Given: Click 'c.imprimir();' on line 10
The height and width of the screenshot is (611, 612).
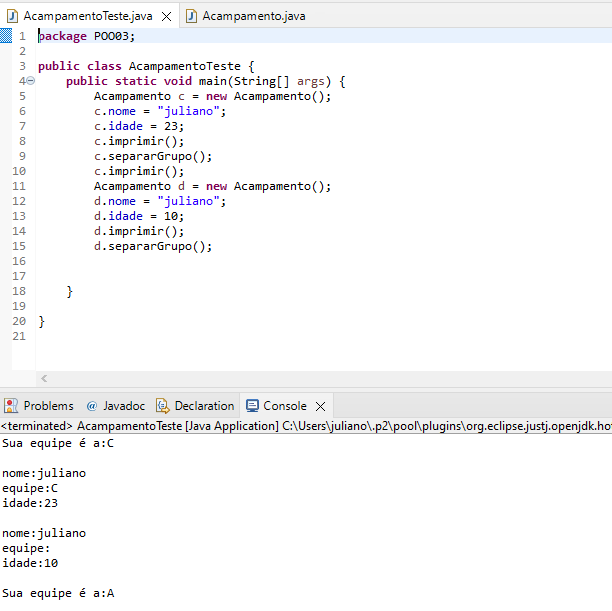Looking at the screenshot, I should pos(139,171).
